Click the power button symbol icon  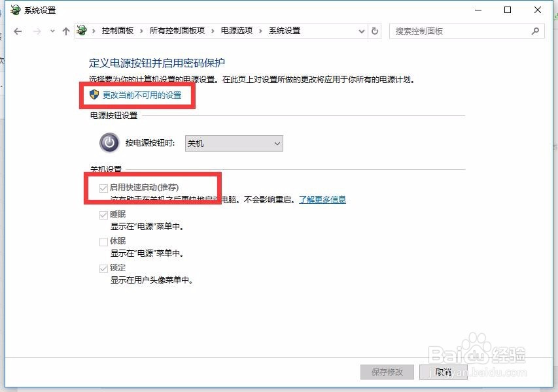coord(109,143)
